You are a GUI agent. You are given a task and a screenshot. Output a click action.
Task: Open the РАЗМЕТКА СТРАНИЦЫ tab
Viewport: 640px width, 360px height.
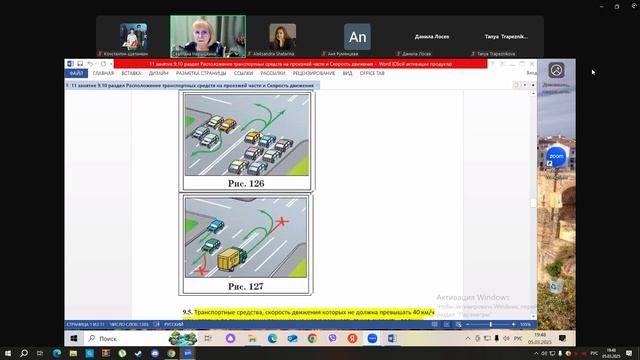[x=201, y=73]
